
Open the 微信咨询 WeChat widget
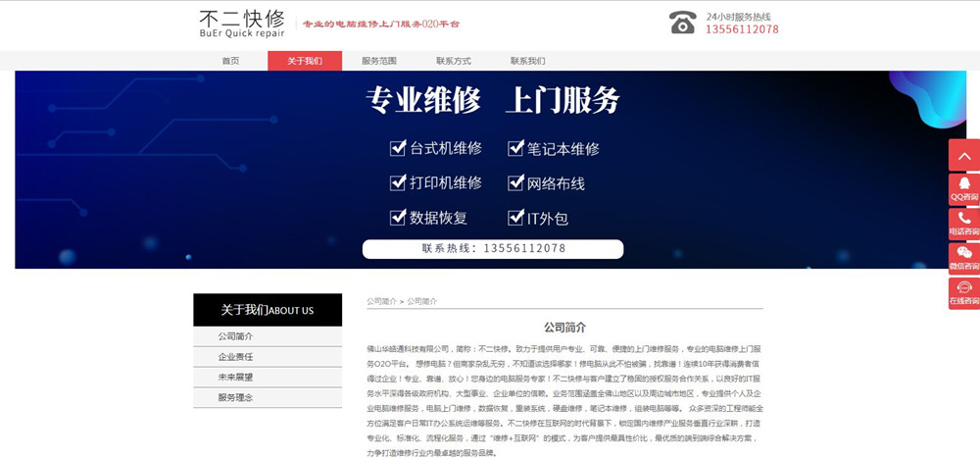[x=963, y=259]
